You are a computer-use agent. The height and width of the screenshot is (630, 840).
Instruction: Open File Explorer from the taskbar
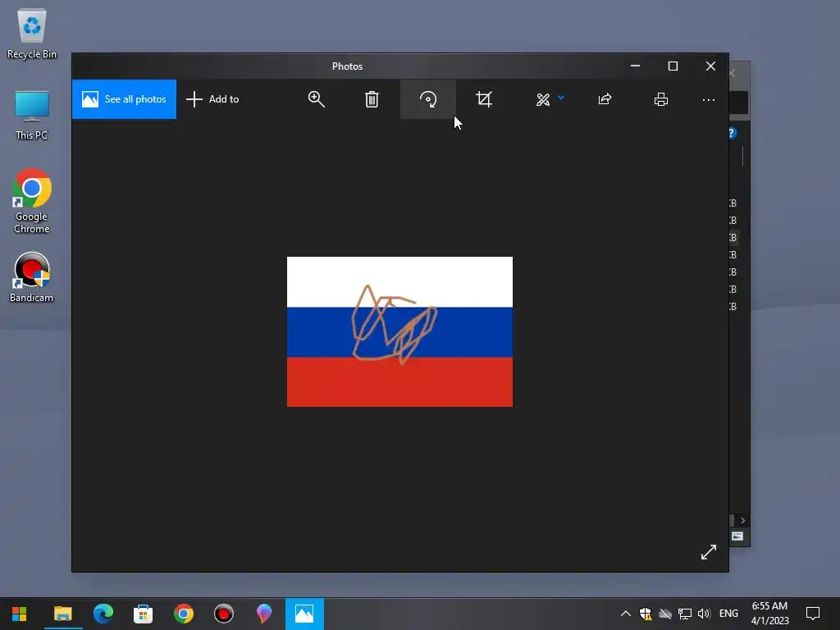click(x=62, y=614)
